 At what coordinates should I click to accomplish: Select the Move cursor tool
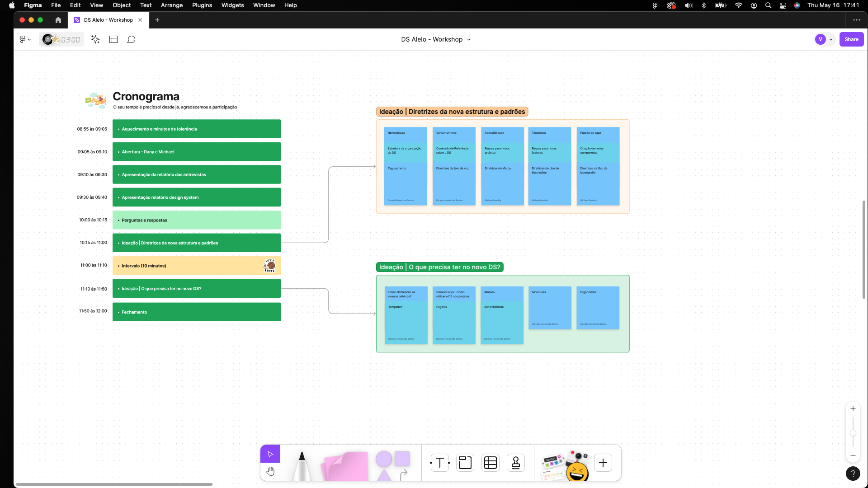pos(270,454)
